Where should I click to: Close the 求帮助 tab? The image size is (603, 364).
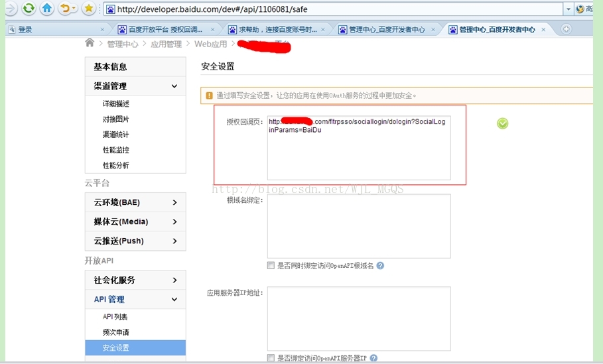click(x=322, y=30)
